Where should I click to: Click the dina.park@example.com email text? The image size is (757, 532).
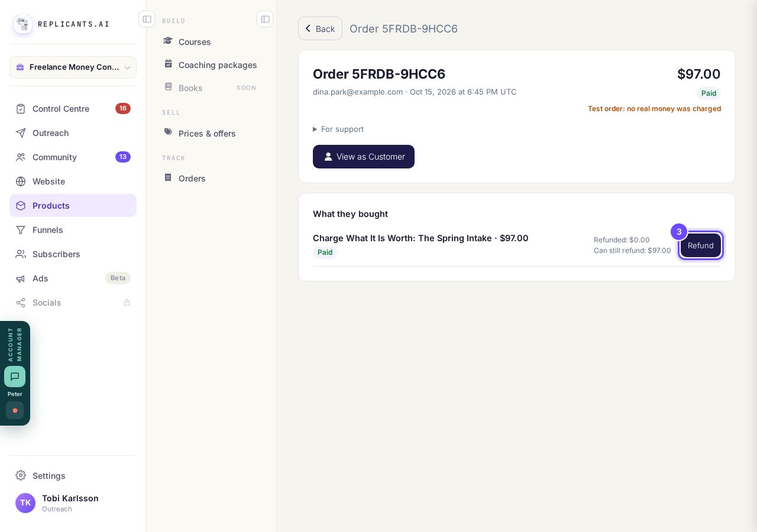point(358,92)
